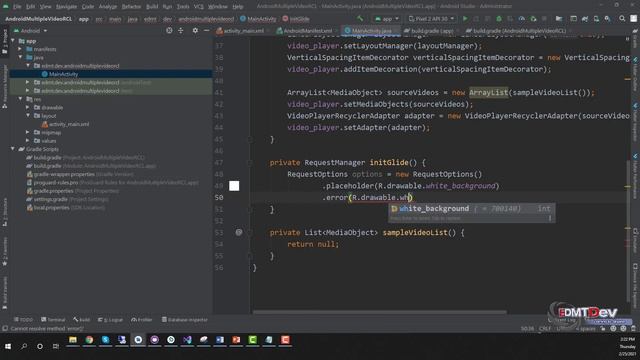Click the Make Project hammer icon
Viewport: 640px width, 360px height.
click(x=360, y=19)
